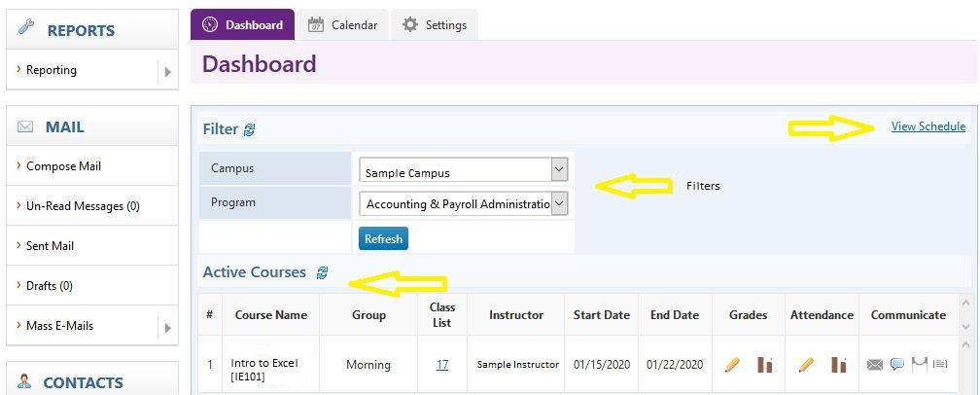Open the Settings tab
This screenshot has width=980, height=395.
click(x=435, y=25)
